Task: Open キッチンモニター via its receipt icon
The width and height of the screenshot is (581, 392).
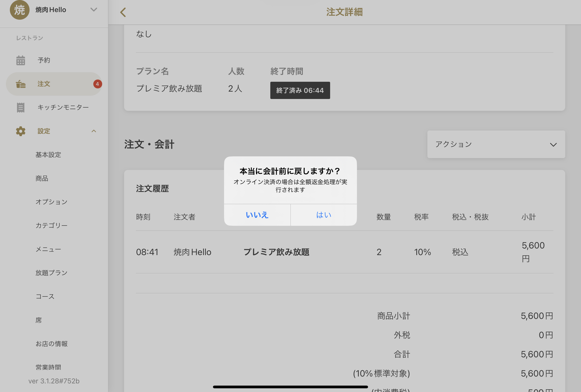Action: (20, 107)
